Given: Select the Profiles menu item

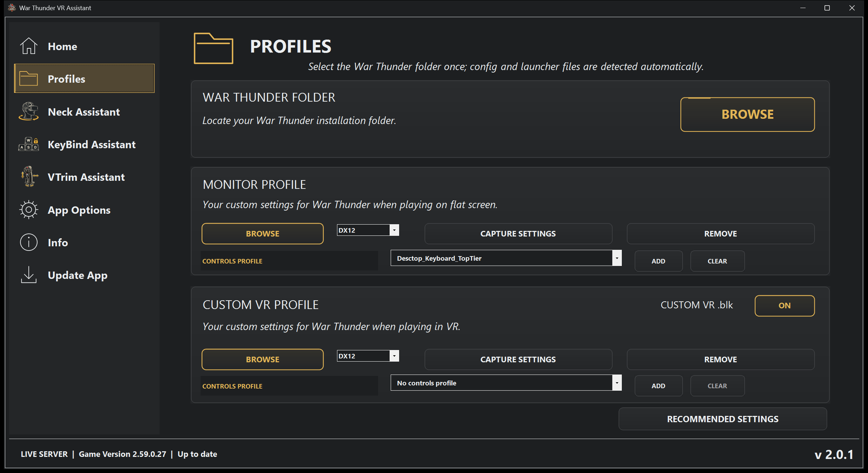Looking at the screenshot, I should click(x=84, y=78).
